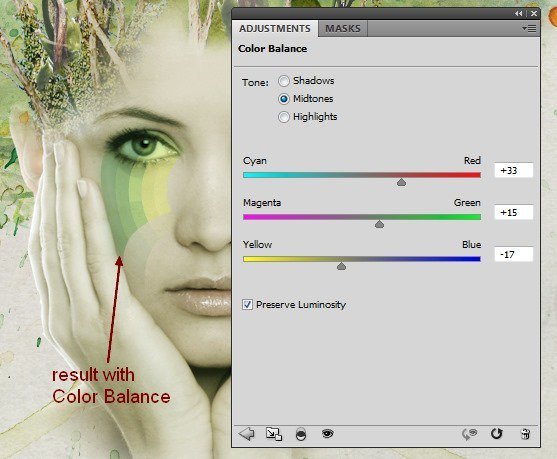Viewport: 557px width, 459px height.
Task: Click the Magenta-Green slider handle
Action: click(379, 224)
